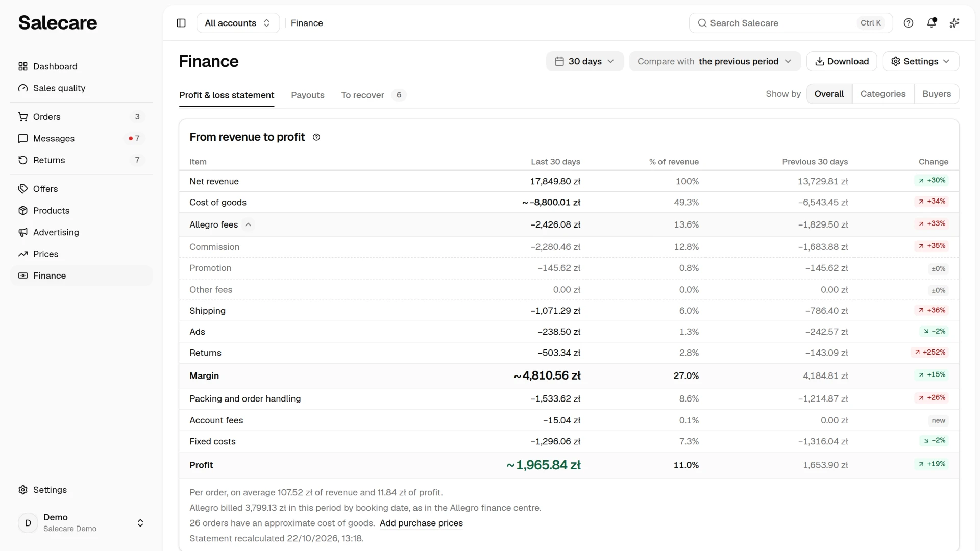Focus the Search Salecare field
The width and height of the screenshot is (980, 551).
pos(791,23)
